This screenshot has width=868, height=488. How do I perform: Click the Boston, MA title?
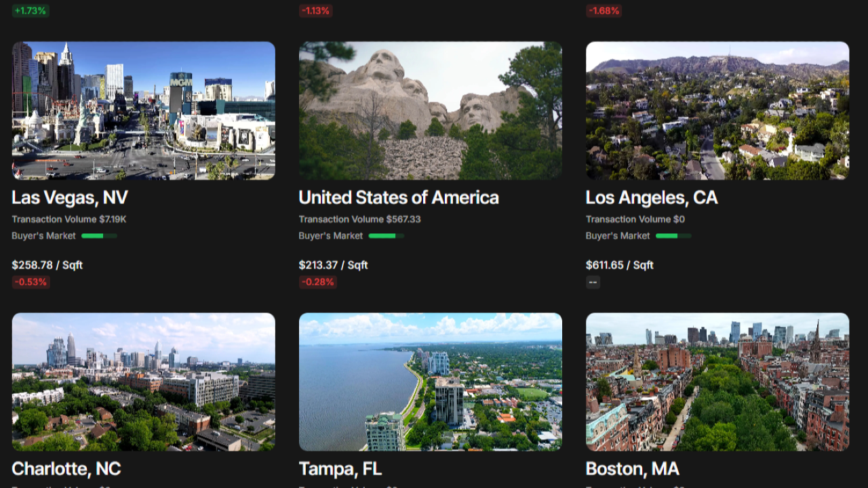tap(633, 469)
